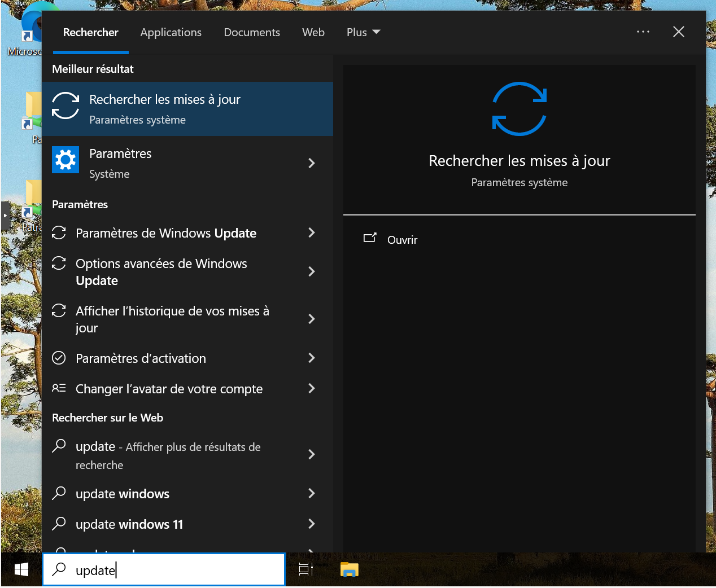716x588 pixels.
Task: Open the Plus dropdown filter
Action: [363, 32]
